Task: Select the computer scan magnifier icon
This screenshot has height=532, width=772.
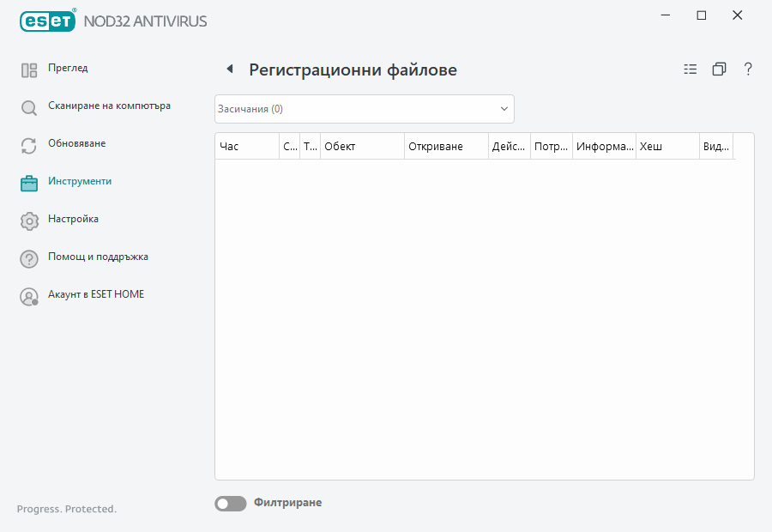Action: 28,107
